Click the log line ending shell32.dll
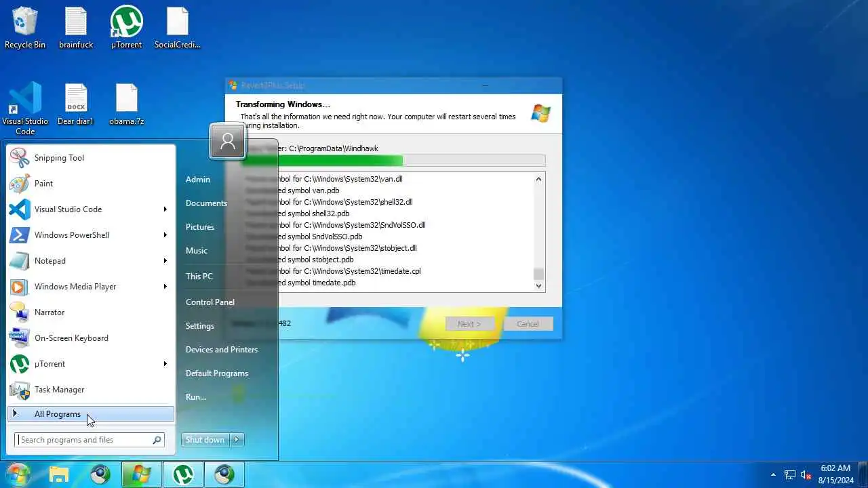The width and height of the screenshot is (868, 488). coord(329,202)
